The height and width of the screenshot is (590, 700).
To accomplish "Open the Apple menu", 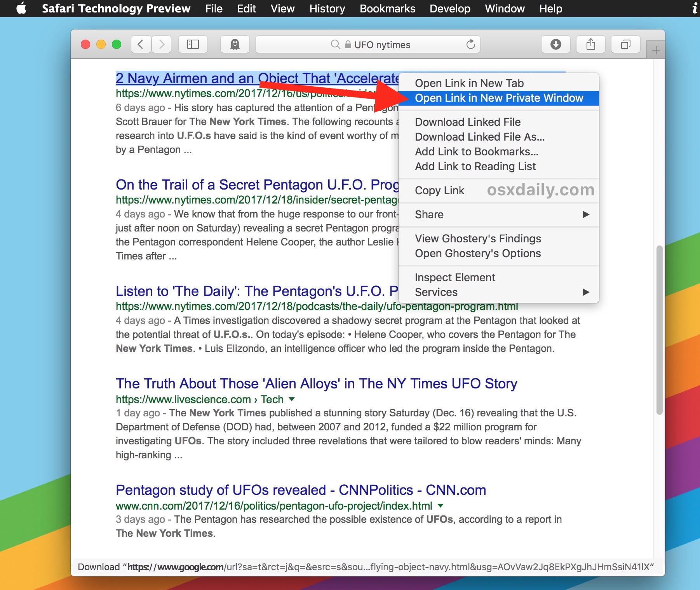I will point(22,8).
